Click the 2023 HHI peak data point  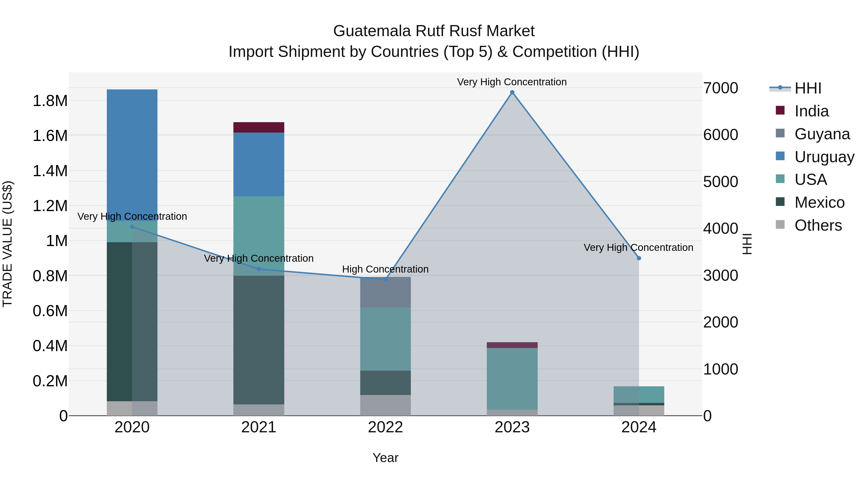click(512, 92)
